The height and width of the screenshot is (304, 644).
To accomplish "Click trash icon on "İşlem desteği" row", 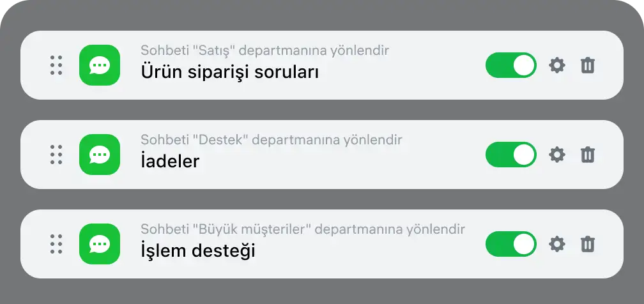I will 588,244.
